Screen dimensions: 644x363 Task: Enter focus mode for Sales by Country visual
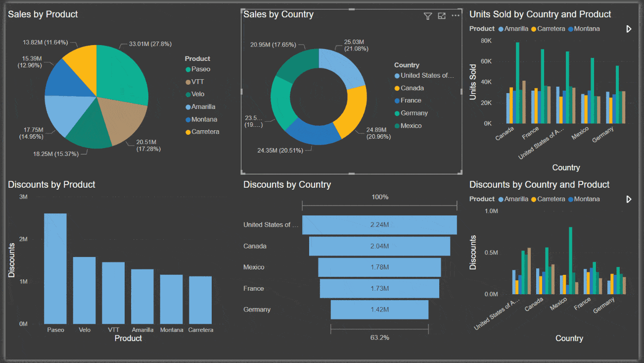[x=442, y=16]
